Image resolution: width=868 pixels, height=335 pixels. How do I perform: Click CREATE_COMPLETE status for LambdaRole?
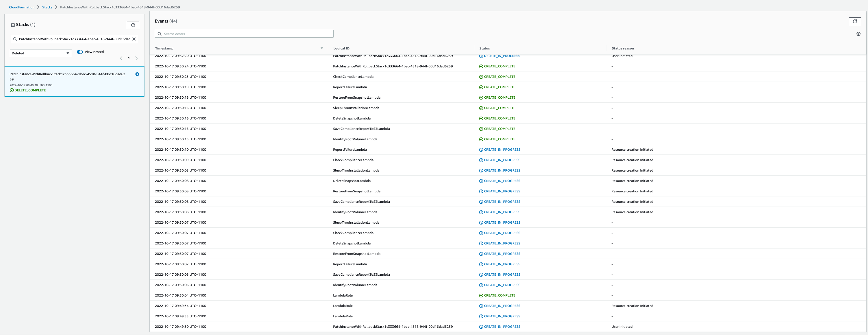click(499, 295)
